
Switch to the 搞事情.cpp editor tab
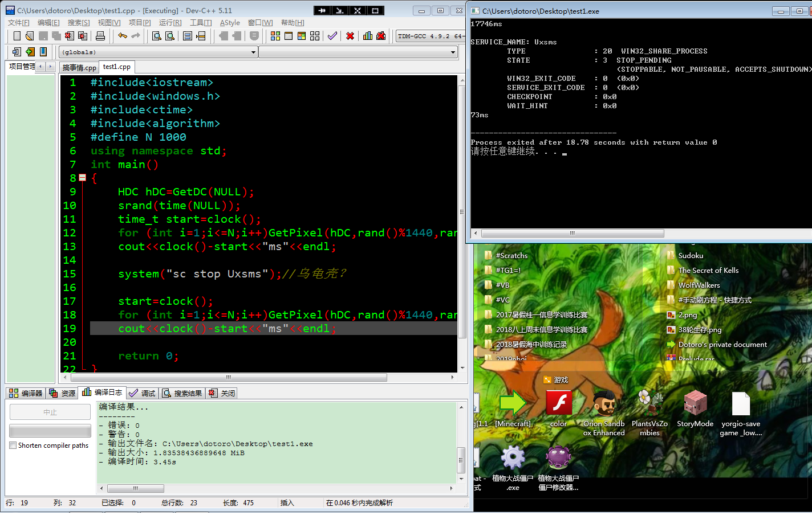click(79, 67)
